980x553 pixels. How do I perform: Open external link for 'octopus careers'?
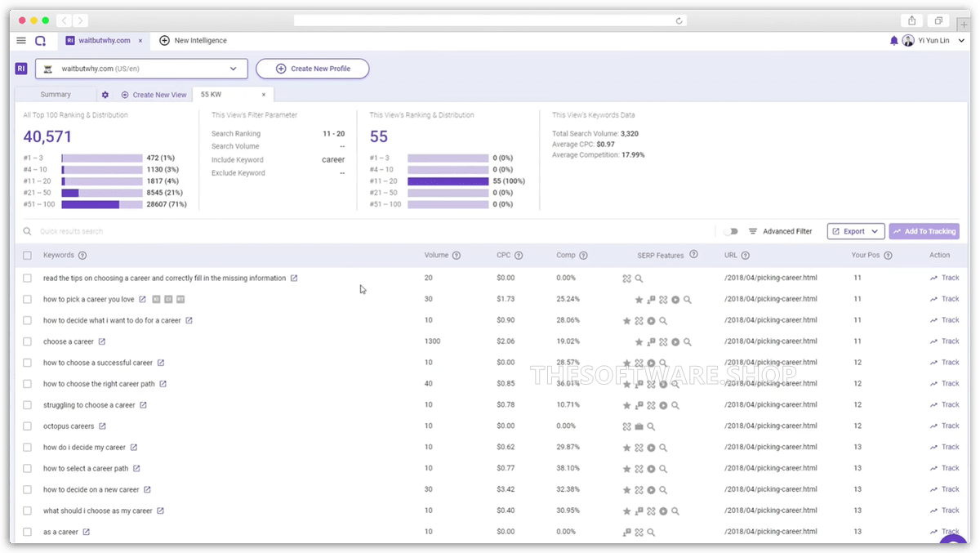pos(102,426)
